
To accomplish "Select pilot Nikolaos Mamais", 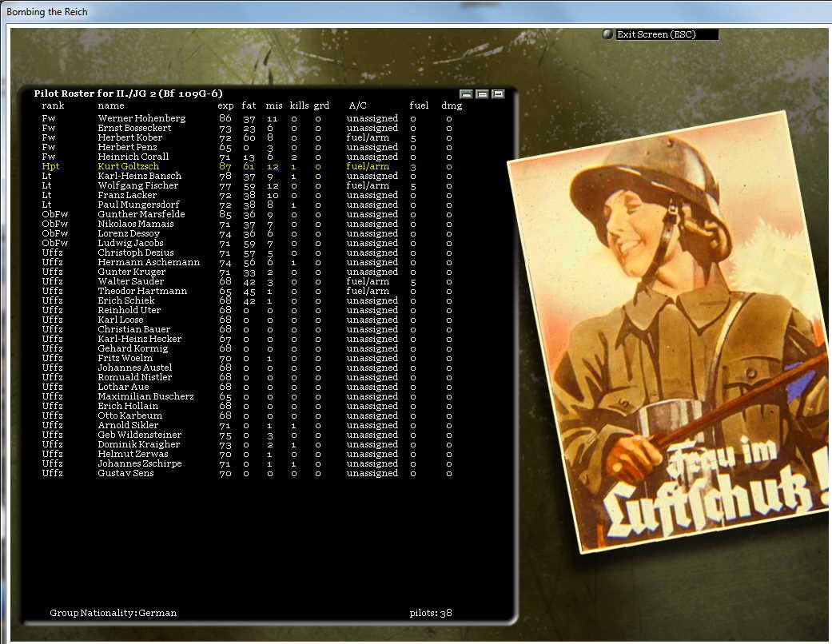I will point(136,224).
